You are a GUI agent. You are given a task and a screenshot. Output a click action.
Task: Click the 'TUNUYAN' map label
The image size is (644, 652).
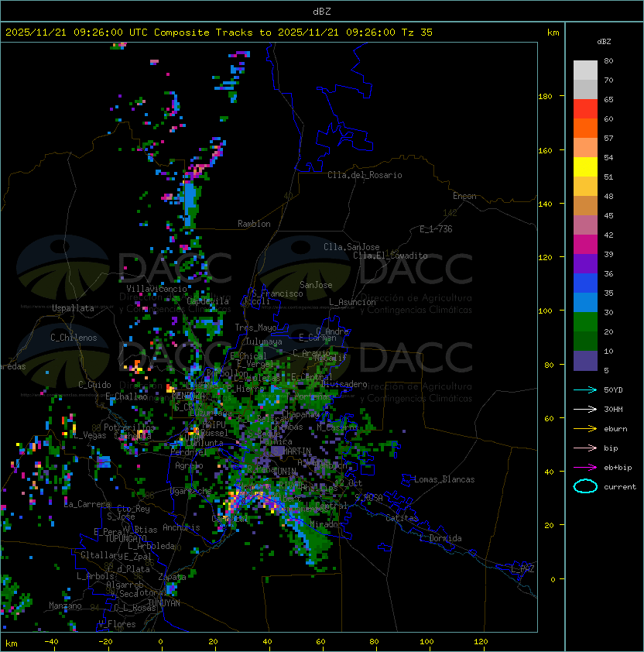tap(164, 603)
